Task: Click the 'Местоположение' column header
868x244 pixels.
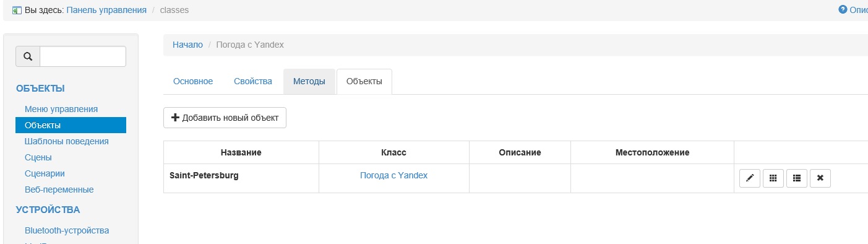Action: [652, 152]
